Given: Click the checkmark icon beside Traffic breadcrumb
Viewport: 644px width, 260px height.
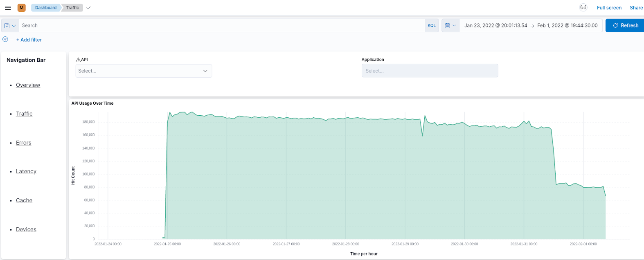Looking at the screenshot, I should click(89, 8).
